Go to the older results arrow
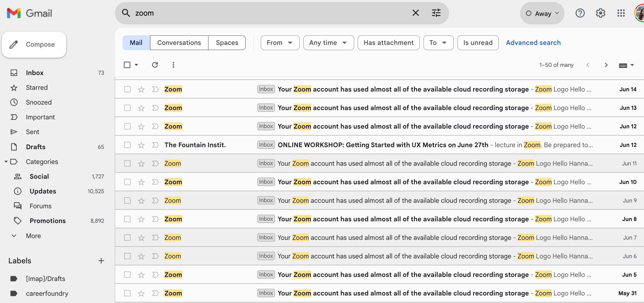This screenshot has width=644, height=303. coord(606,65)
